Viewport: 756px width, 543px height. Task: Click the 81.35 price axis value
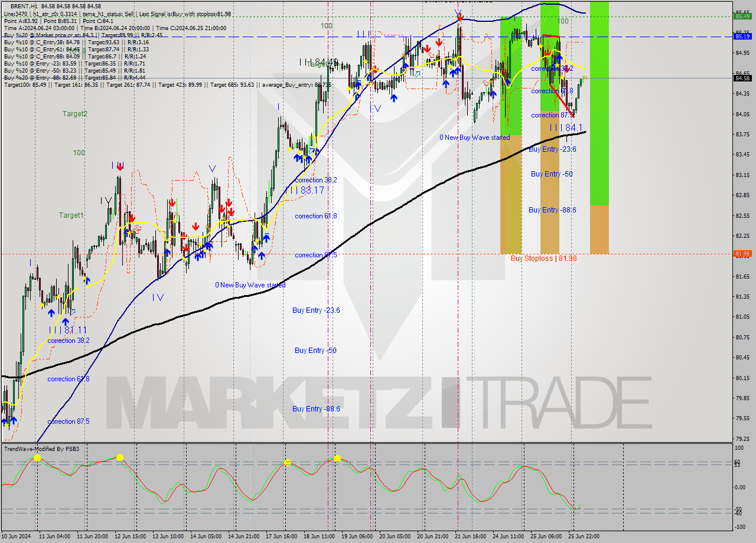pos(742,297)
